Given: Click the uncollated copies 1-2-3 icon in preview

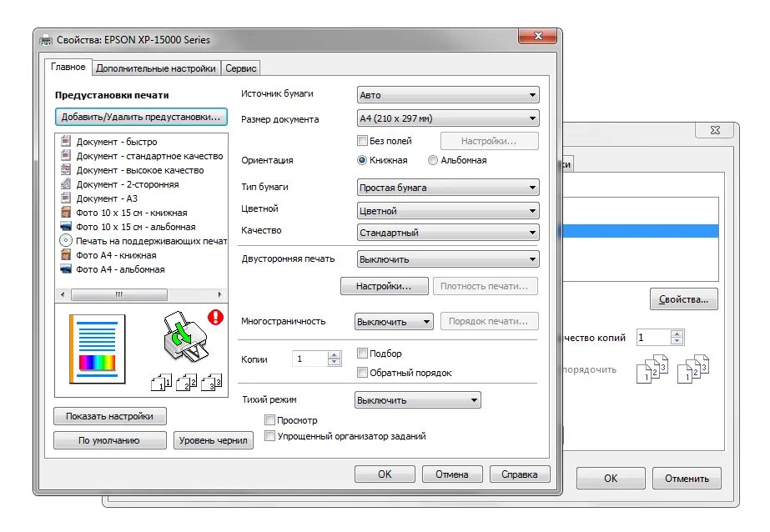Looking at the screenshot, I should point(186,382).
